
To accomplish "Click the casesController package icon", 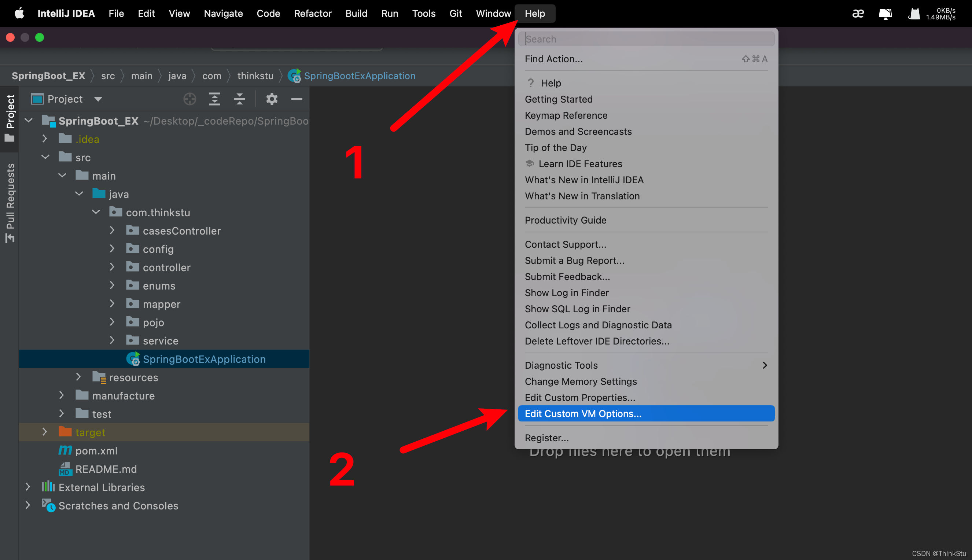I will [x=132, y=231].
